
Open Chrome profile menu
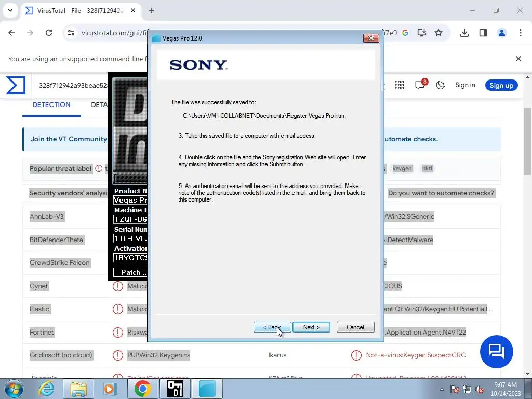(x=502, y=33)
